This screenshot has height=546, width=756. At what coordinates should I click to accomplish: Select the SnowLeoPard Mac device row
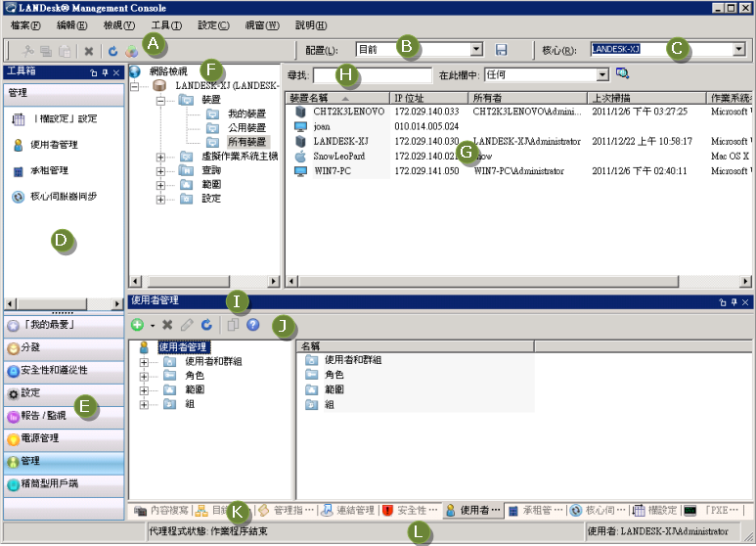click(518, 157)
